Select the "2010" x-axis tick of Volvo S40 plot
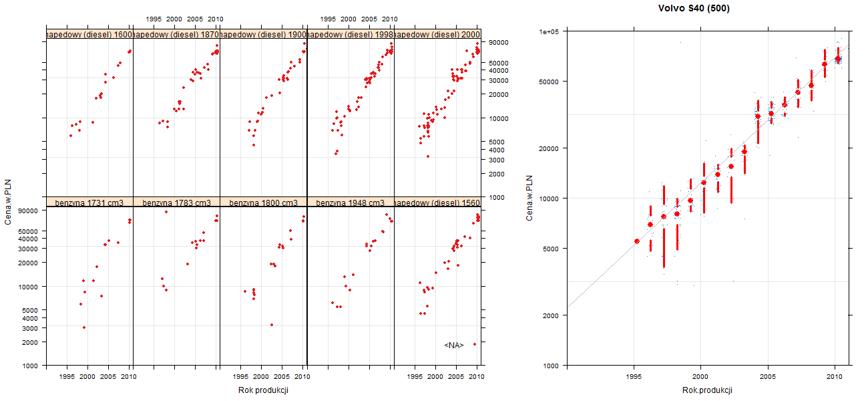Viewport: 868px width, 401px height. click(835, 377)
